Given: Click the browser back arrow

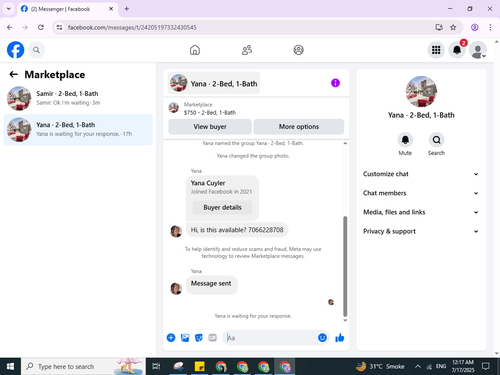Looking at the screenshot, I should point(10,27).
